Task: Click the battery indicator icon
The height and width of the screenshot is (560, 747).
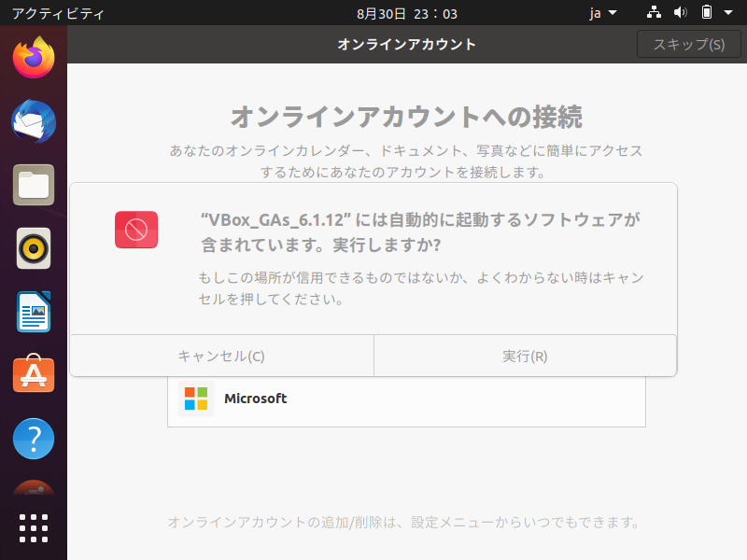Action: 707,12
